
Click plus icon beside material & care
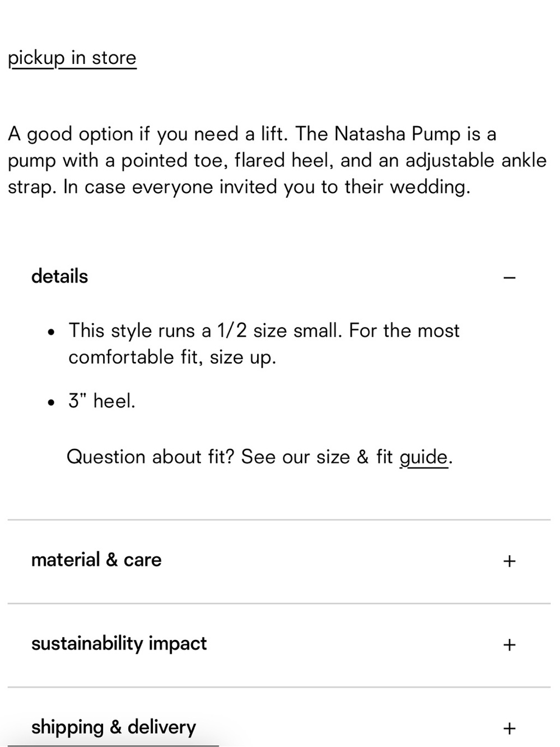click(x=509, y=561)
